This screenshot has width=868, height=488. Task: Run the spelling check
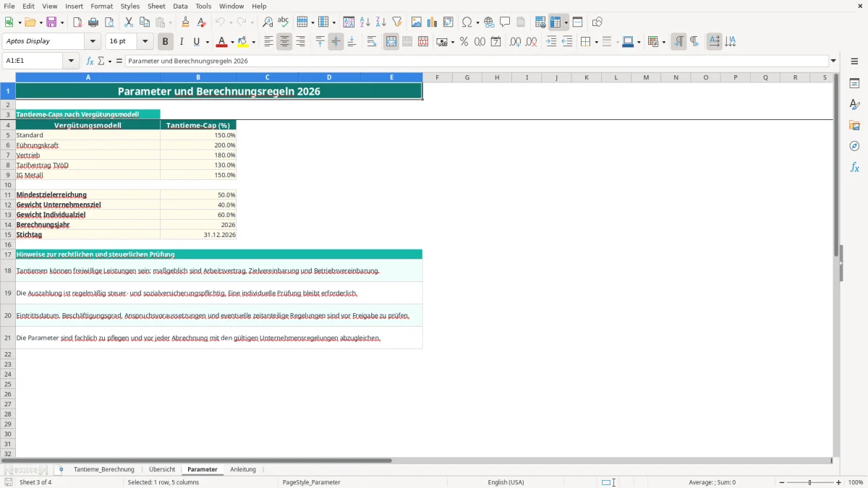pyautogui.click(x=284, y=22)
